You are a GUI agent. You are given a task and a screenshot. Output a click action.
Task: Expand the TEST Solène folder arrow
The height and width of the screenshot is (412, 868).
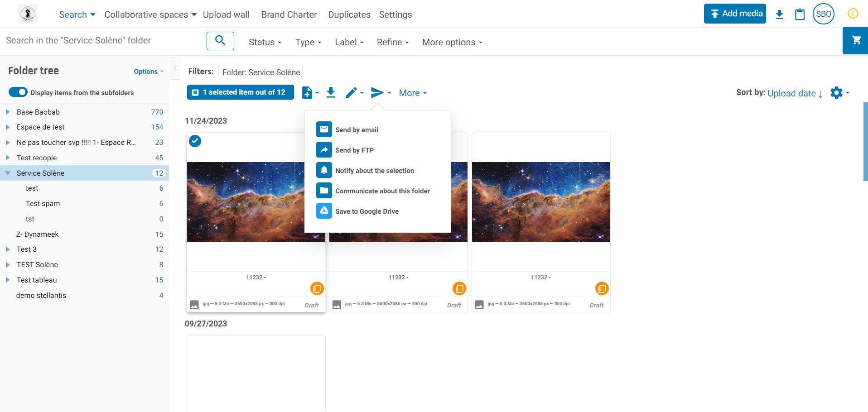click(8, 264)
